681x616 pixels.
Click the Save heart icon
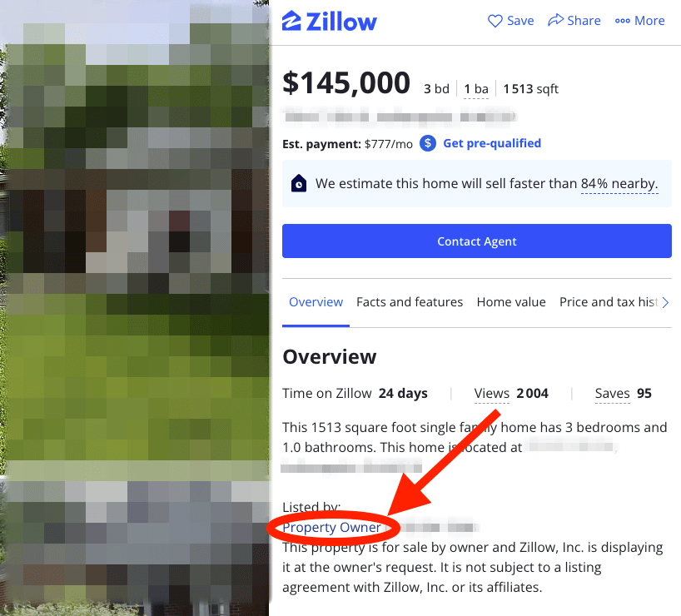495,21
